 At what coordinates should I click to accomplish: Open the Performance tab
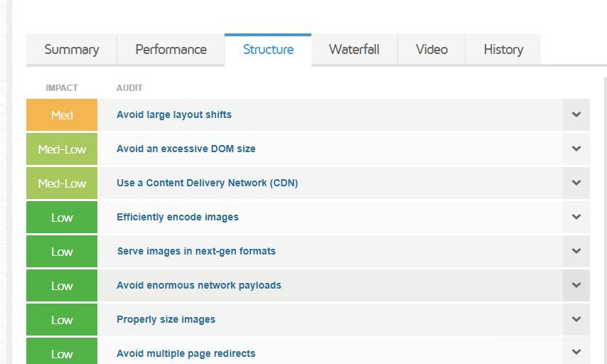(x=171, y=50)
